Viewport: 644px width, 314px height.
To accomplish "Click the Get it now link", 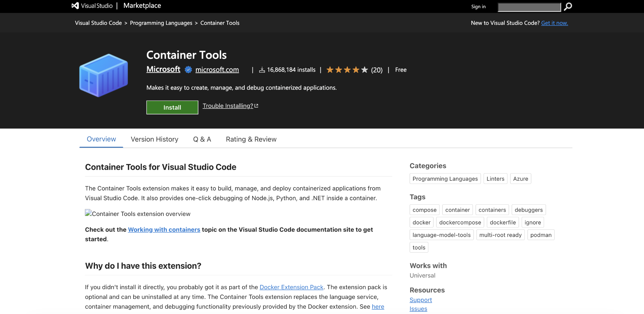I will [554, 23].
